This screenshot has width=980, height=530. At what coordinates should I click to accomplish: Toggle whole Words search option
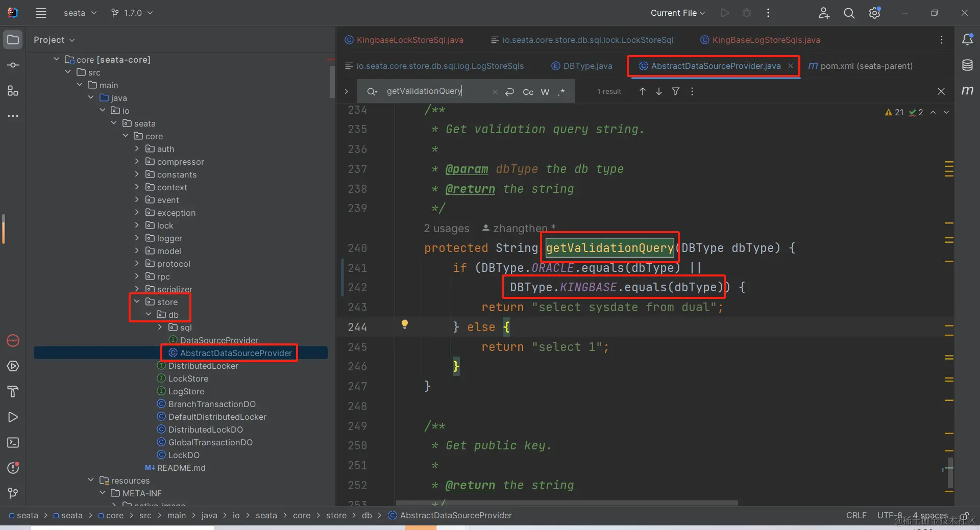click(x=545, y=92)
